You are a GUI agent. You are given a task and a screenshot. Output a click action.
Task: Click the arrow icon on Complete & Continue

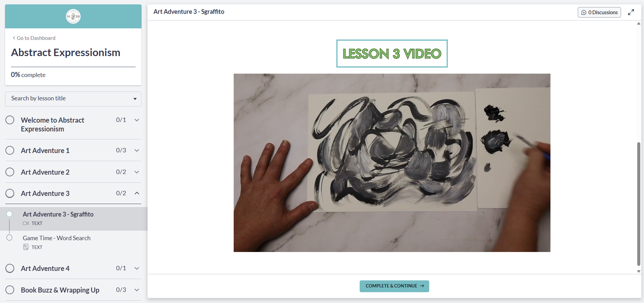422,286
